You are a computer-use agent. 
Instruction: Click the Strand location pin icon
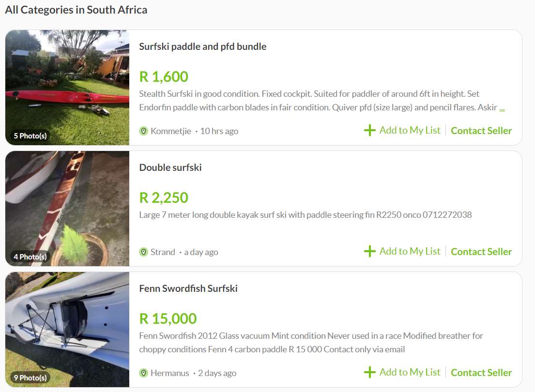click(x=143, y=252)
